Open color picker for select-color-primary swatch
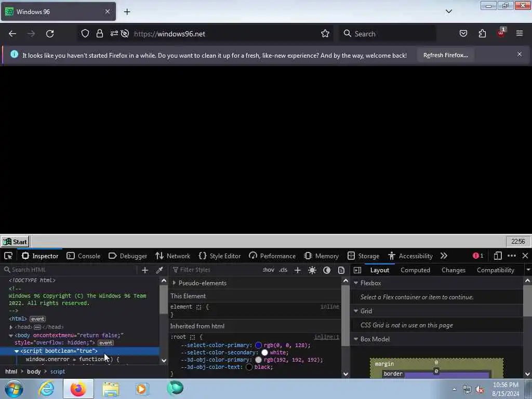This screenshot has width=532, height=399. click(x=259, y=345)
